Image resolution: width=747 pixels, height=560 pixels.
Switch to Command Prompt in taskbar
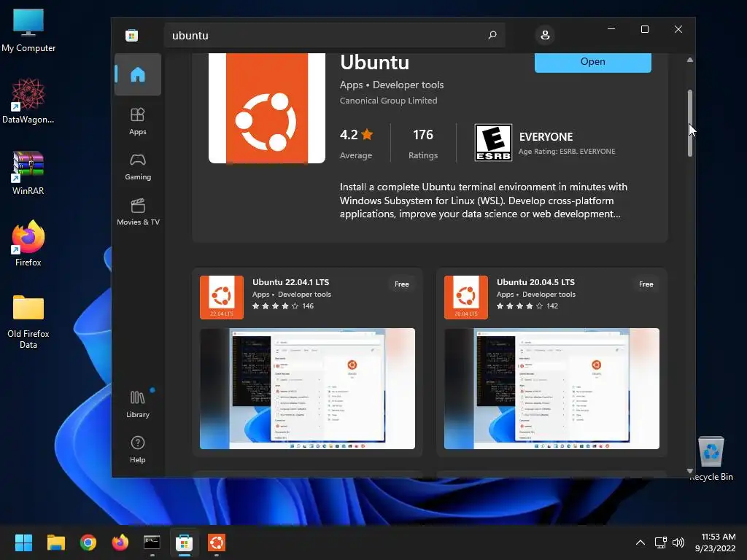(x=152, y=542)
